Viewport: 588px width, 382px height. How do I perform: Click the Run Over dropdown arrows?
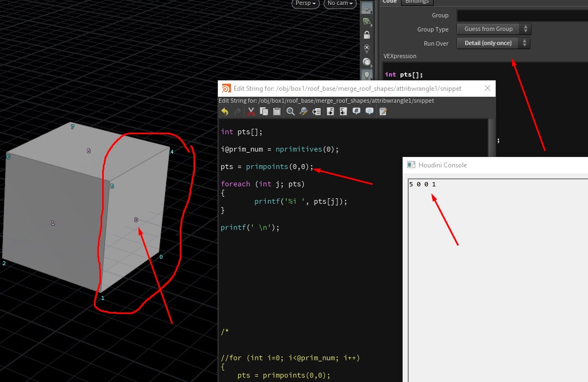click(x=524, y=43)
